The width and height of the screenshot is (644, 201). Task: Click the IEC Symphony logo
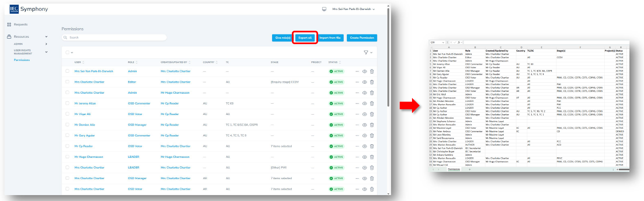click(x=29, y=9)
